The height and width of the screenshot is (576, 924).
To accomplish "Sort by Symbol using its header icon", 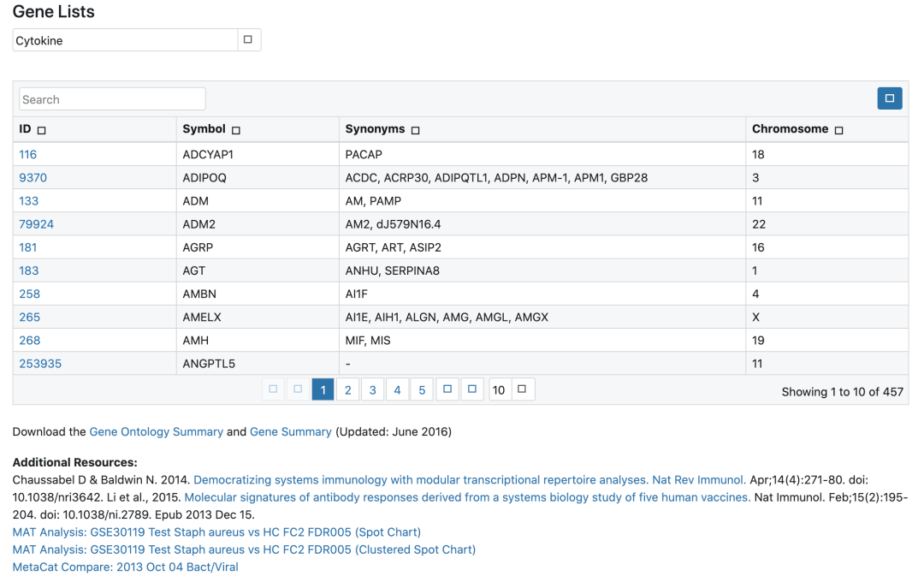I will (236, 130).
